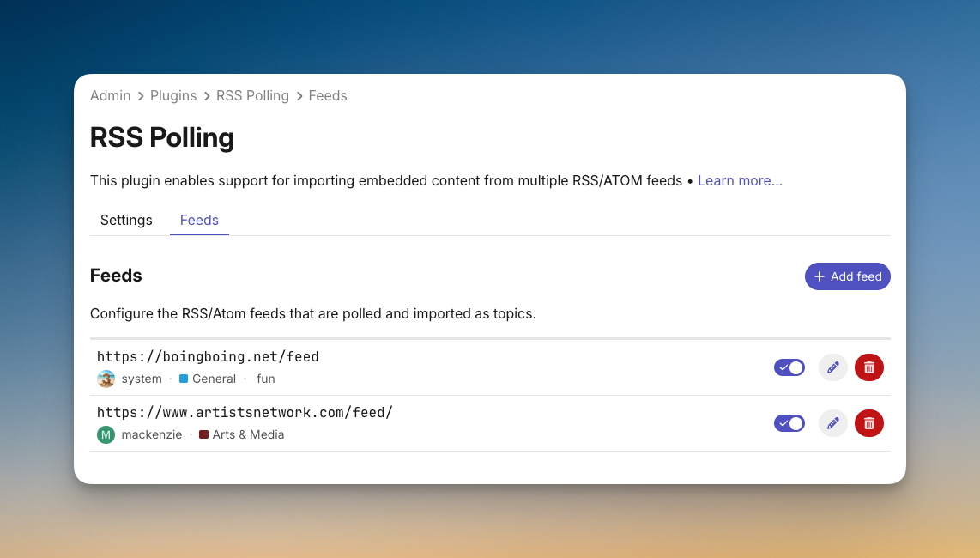This screenshot has height=558, width=980.
Task: Click the https://www.artistsnetwork.com/feed/ URL
Action: tap(245, 412)
